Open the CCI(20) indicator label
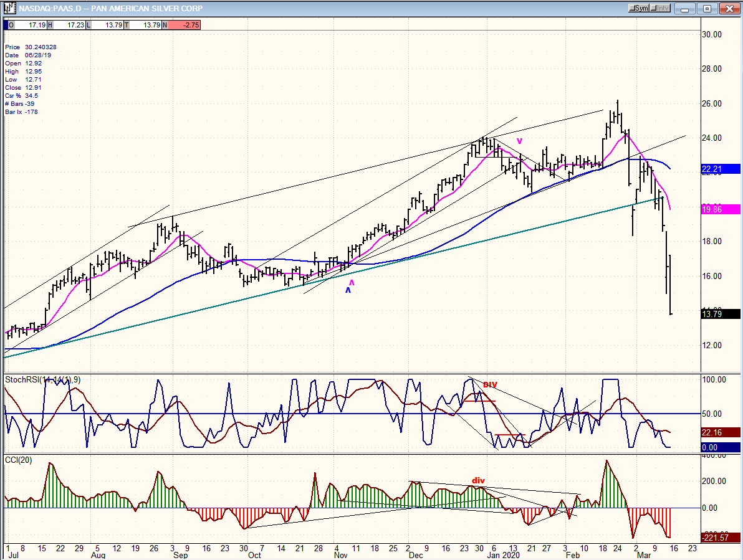 19,460
